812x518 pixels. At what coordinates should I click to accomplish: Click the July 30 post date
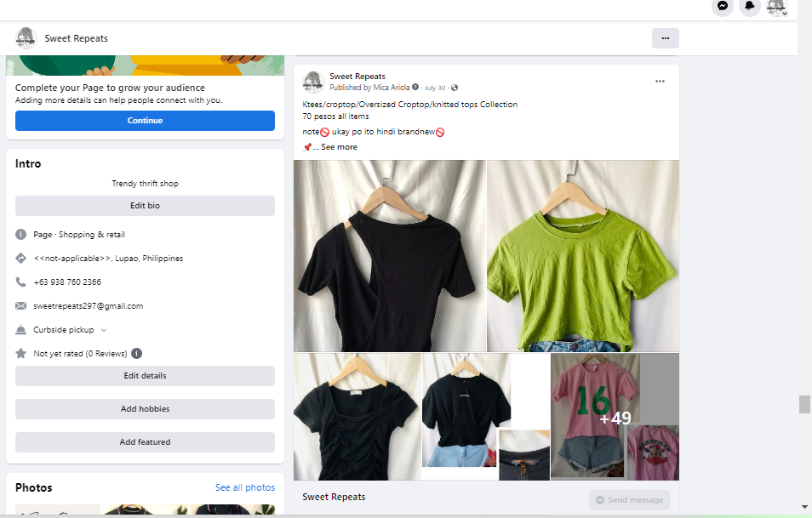tap(435, 88)
